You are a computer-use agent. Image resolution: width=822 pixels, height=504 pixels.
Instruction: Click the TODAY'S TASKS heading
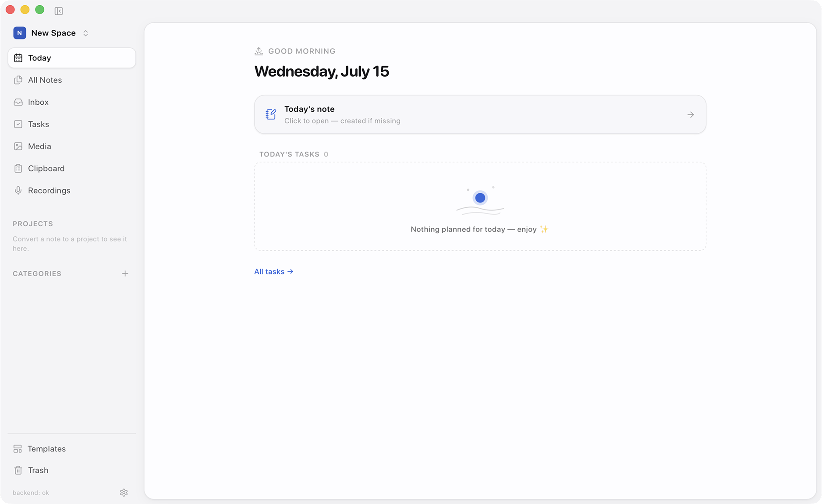click(289, 154)
